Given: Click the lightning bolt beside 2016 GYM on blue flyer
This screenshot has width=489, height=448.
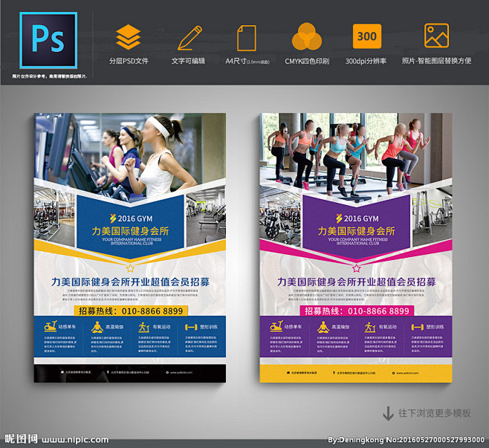Looking at the screenshot, I should [112, 218].
